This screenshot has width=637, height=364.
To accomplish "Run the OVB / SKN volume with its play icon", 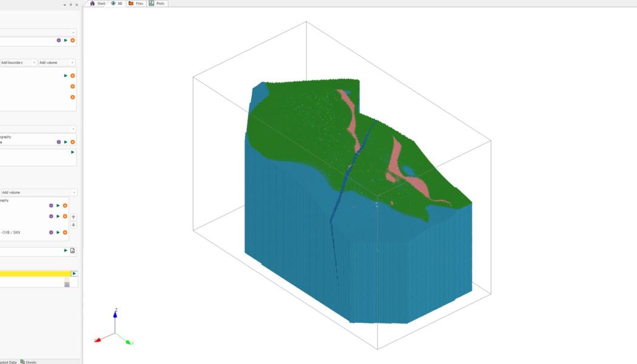I will pos(58,232).
